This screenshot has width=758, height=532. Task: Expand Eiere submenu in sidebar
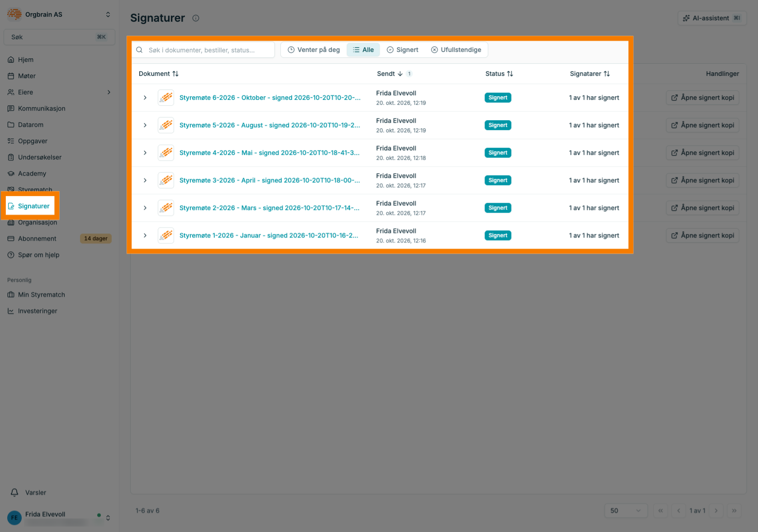point(109,92)
